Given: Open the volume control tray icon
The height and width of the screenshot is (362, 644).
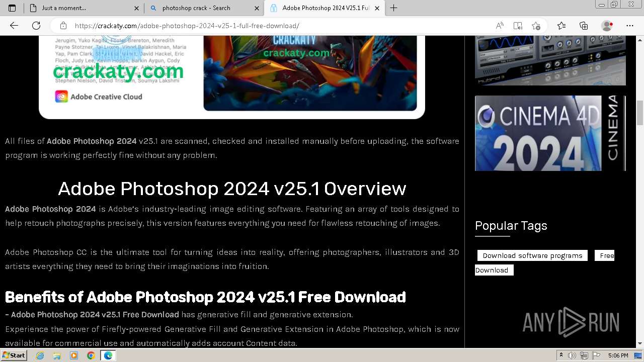Looking at the screenshot, I should coord(573,355).
